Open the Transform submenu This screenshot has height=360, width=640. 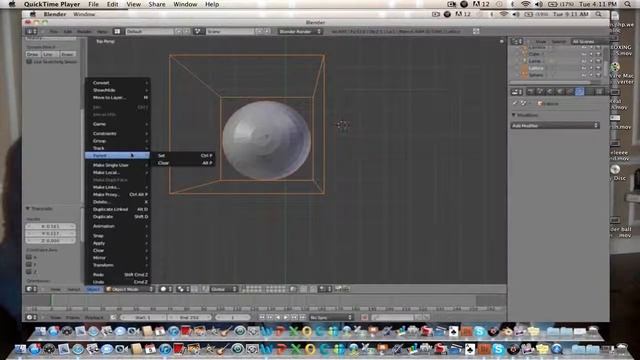118,265
